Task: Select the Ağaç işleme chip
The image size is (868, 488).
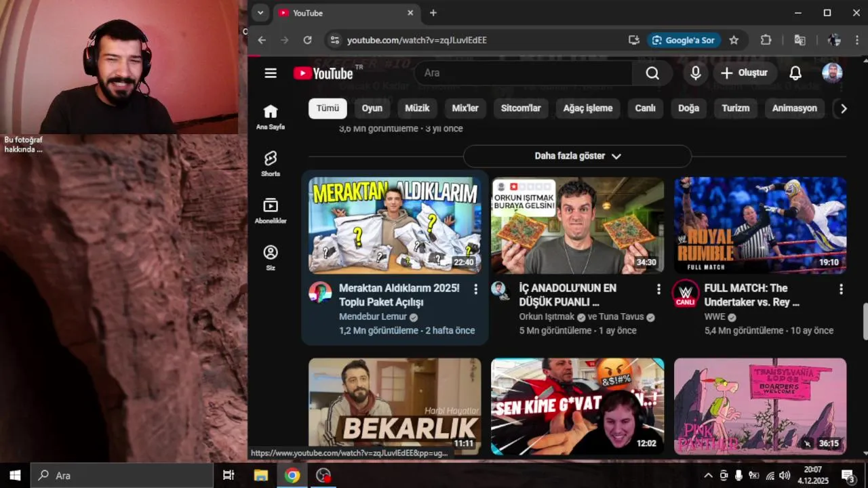Action: [x=588, y=108]
